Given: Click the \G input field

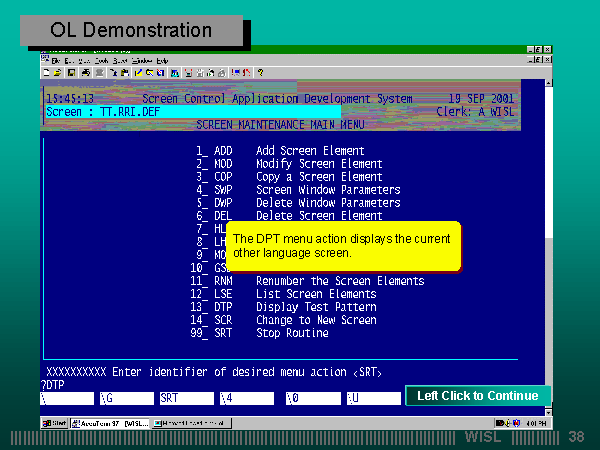Looking at the screenshot, I should point(125,398).
